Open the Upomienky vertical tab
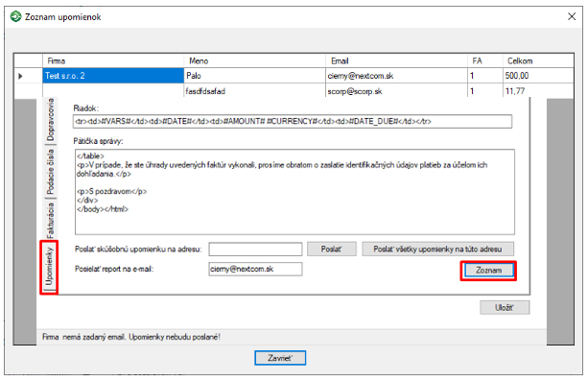588x381 pixels. pyautogui.click(x=49, y=267)
